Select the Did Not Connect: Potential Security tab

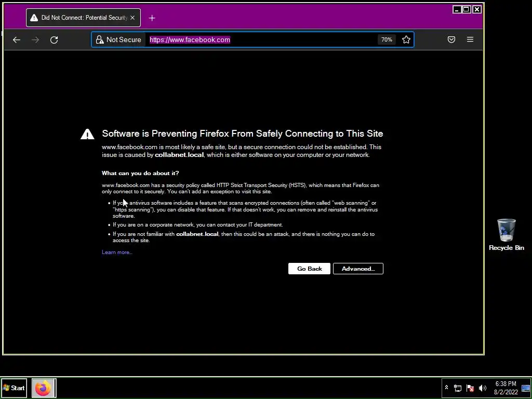click(83, 18)
